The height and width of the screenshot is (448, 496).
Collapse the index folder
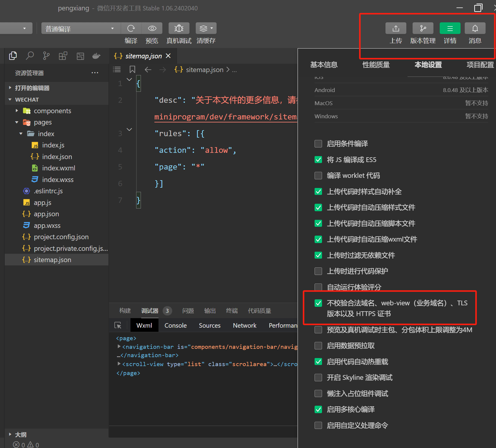tap(21, 133)
